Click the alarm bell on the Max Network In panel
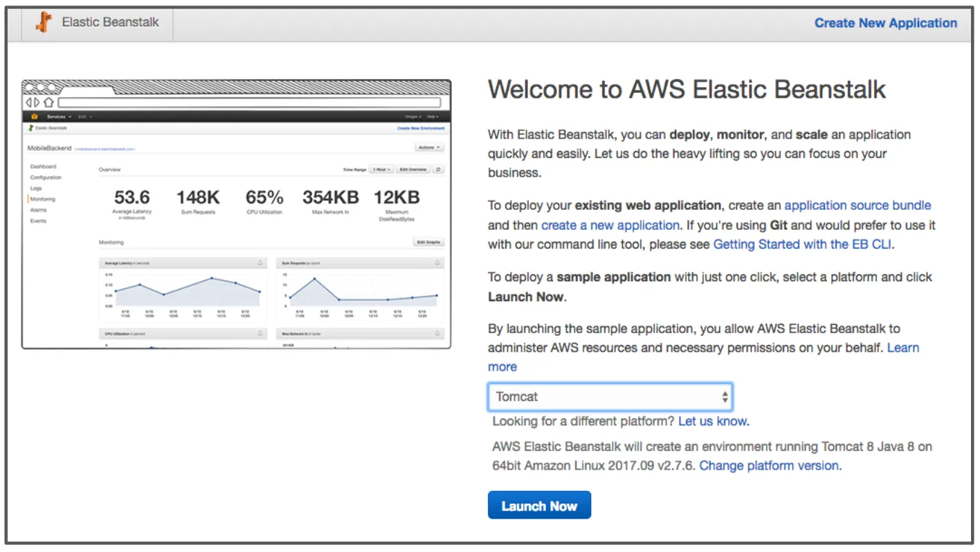This screenshot has height=552, width=980. point(437,334)
